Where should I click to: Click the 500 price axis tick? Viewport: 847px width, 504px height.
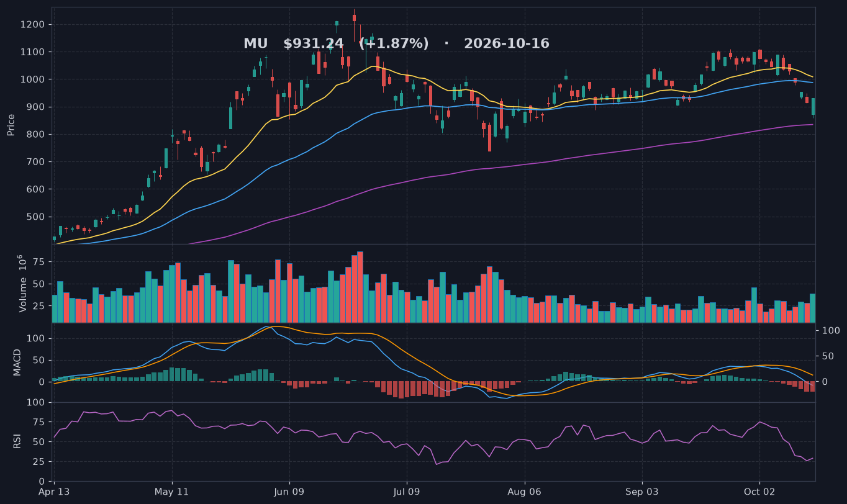pyautogui.click(x=37, y=217)
